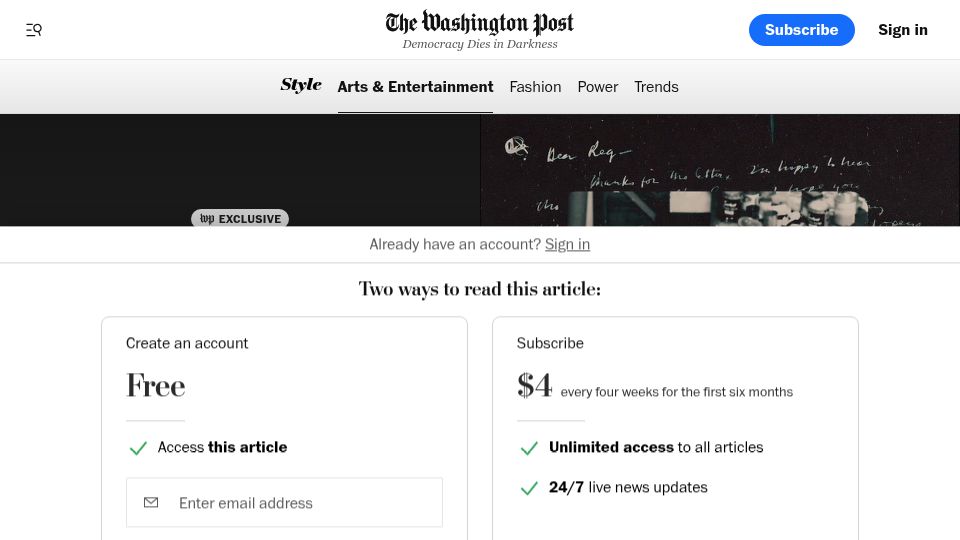Click the 'Democracy Dies in Darkness' tagline

pos(480,44)
